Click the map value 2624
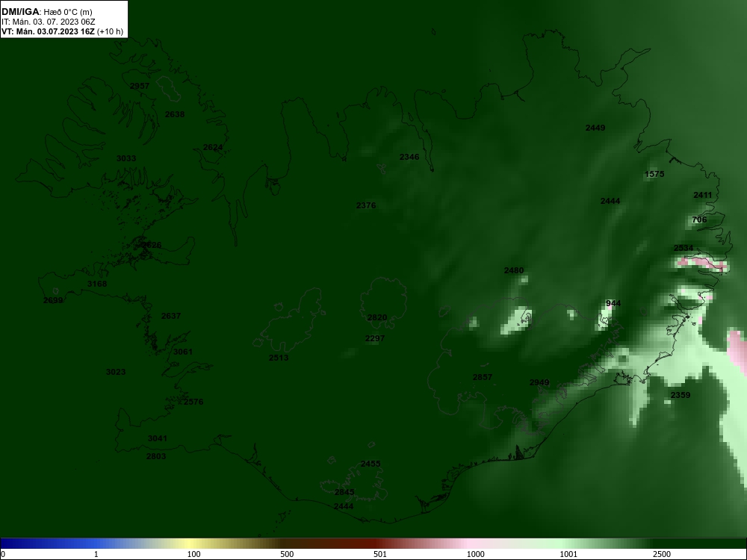The image size is (747, 560). (x=213, y=148)
